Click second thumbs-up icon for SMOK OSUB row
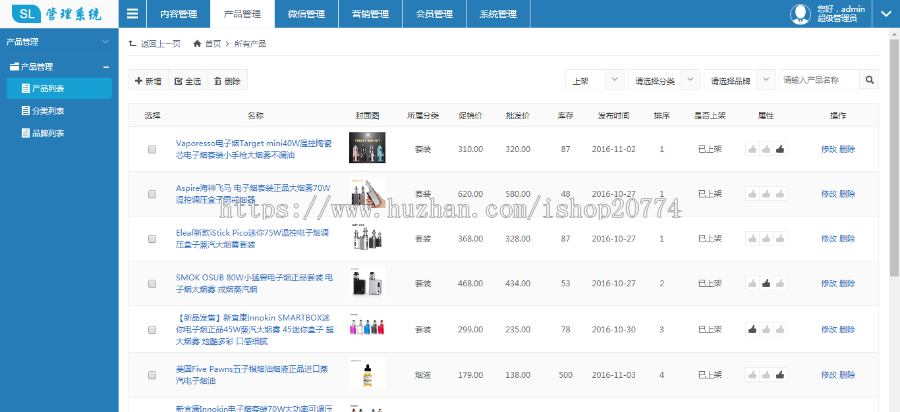This screenshot has height=412, width=900. 766,284
